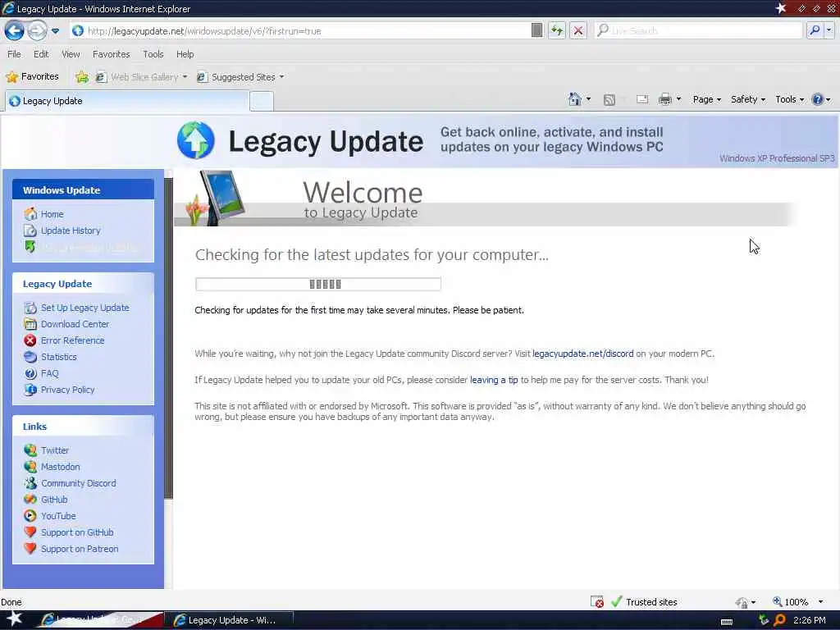
Task: Click the Home toolbar icon
Action: (x=574, y=99)
